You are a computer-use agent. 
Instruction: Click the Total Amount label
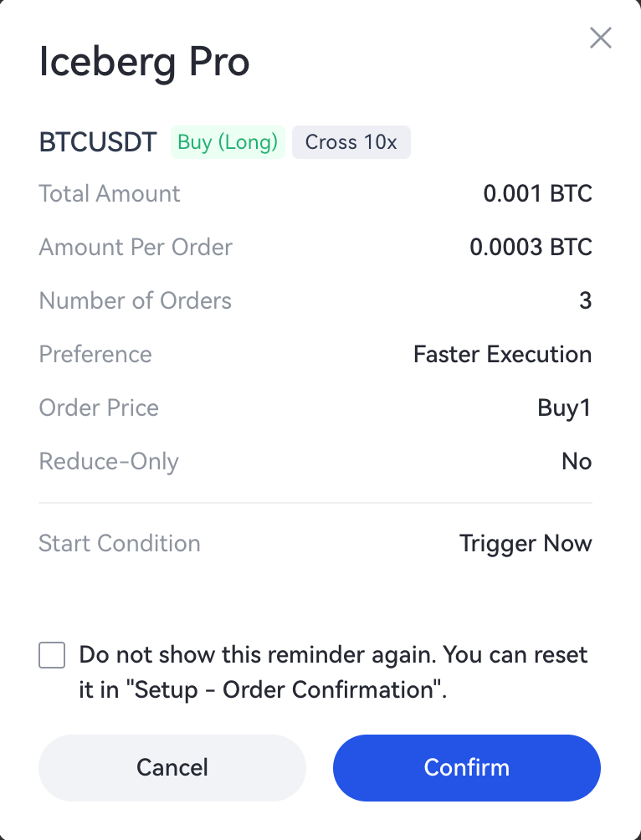pyautogui.click(x=110, y=193)
